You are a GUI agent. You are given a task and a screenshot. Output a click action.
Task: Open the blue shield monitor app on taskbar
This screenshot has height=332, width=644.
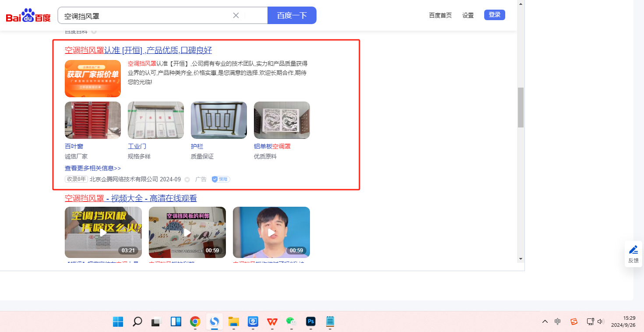tap(253, 322)
